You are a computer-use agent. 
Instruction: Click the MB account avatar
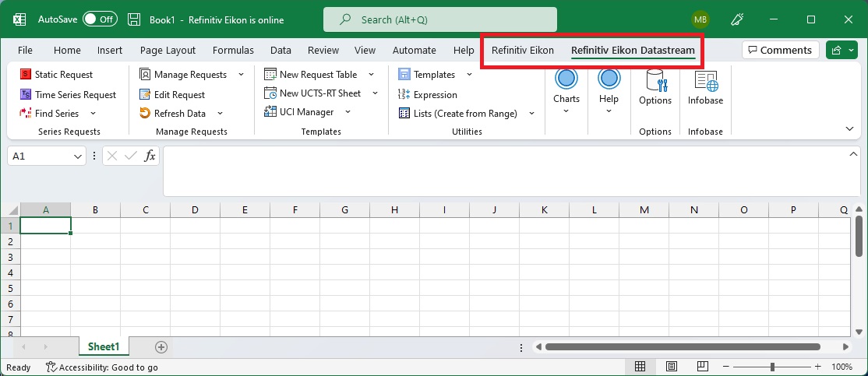700,20
